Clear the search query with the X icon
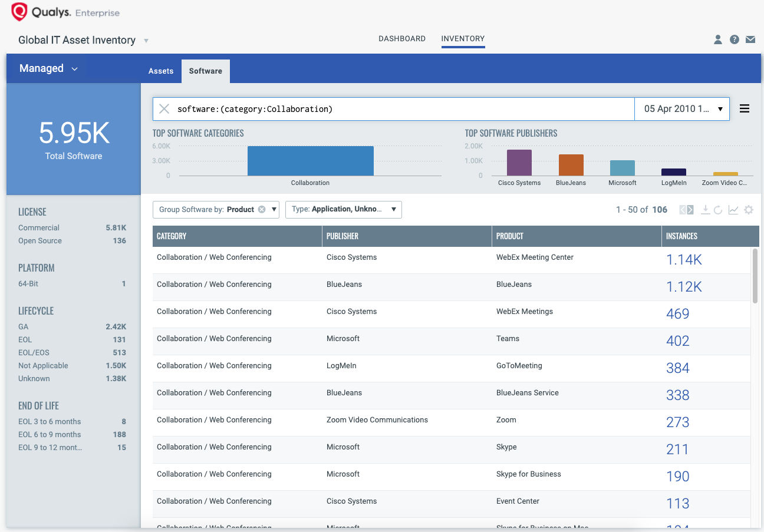This screenshot has width=764, height=532. (x=164, y=109)
